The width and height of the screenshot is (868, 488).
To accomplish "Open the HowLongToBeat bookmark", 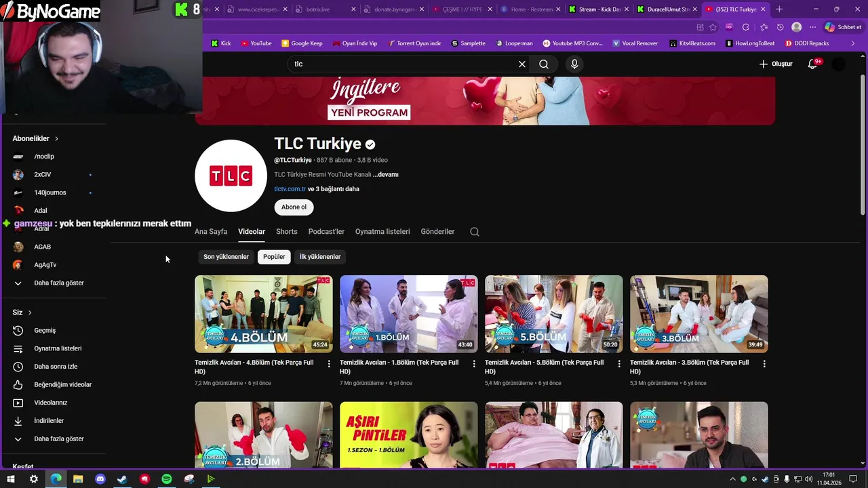I will coord(749,43).
